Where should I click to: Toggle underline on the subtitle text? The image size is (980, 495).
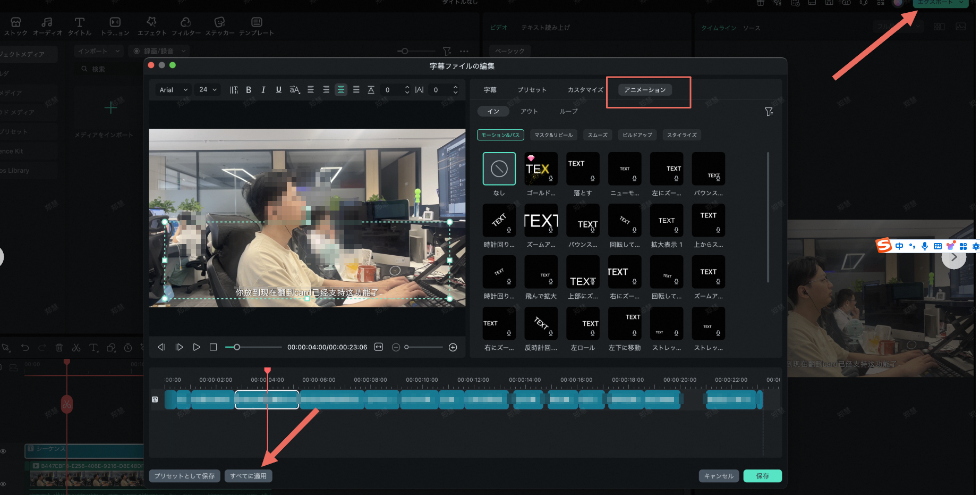tap(278, 89)
